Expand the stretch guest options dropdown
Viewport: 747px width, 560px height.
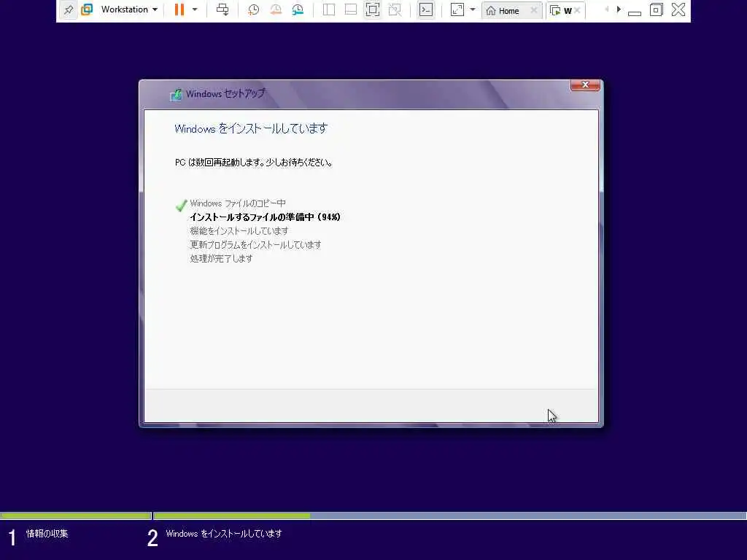pos(473,9)
